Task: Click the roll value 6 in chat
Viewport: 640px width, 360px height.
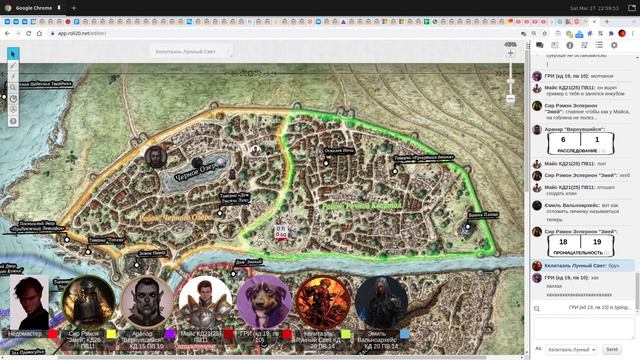Action: (x=563, y=140)
